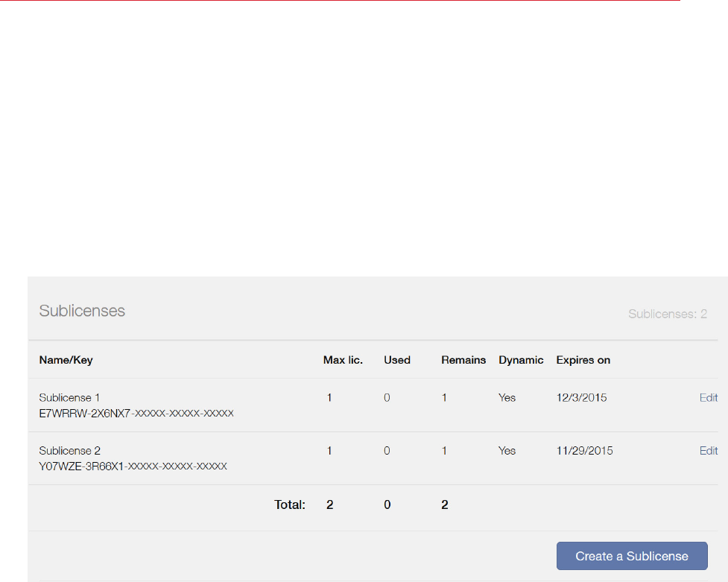Click the 12/3/2015 expiration date
Viewport: 728px width, 582px height.
tap(581, 398)
